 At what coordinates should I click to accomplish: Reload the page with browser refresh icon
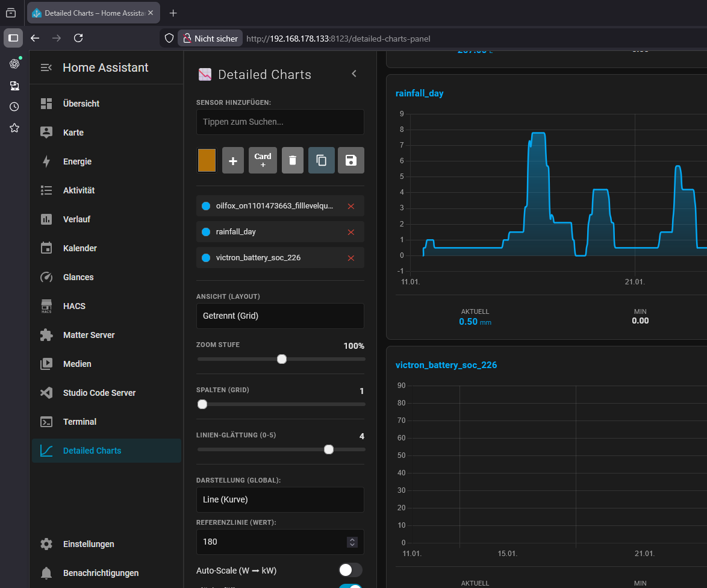pyautogui.click(x=78, y=38)
